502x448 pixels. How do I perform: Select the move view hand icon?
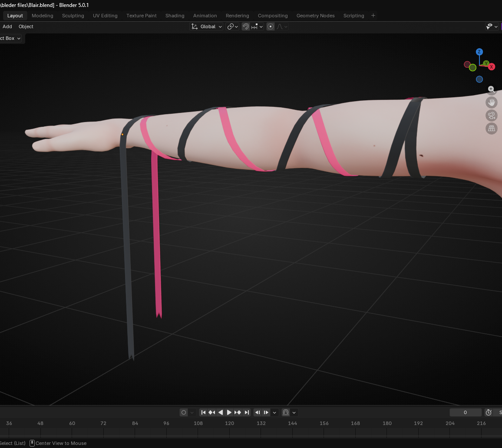click(491, 102)
